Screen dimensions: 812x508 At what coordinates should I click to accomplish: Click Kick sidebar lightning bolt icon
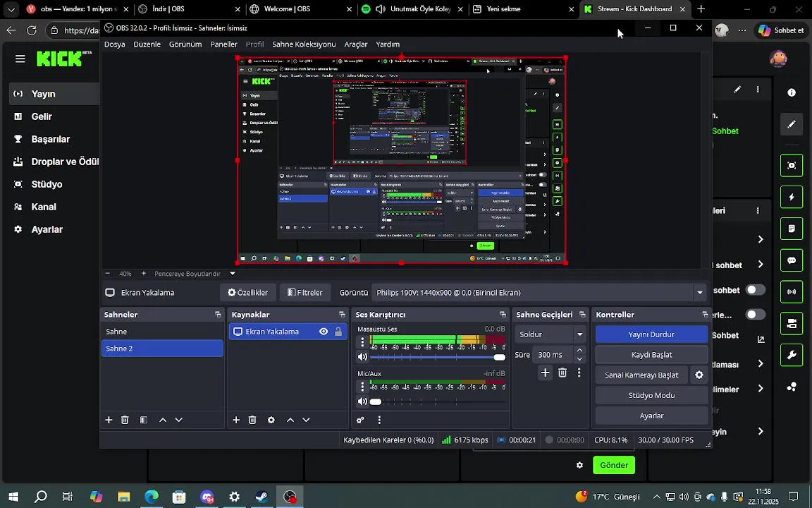[792, 197]
